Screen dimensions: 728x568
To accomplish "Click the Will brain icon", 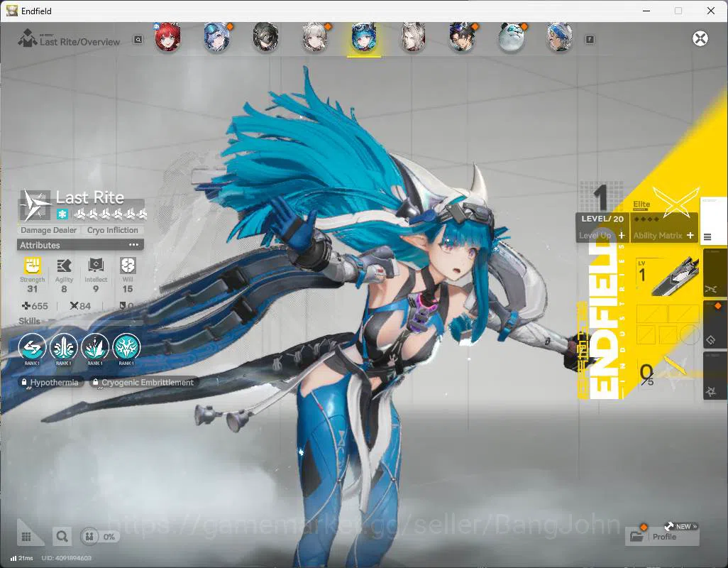I will click(x=128, y=266).
